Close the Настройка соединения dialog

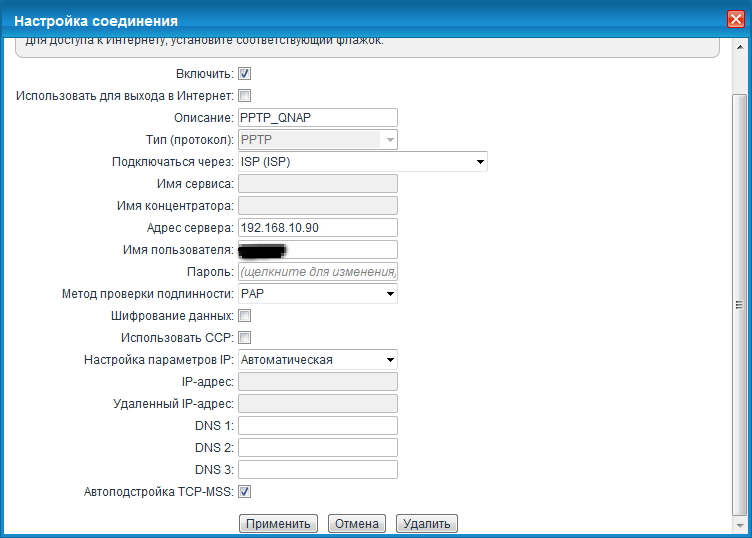(734, 19)
